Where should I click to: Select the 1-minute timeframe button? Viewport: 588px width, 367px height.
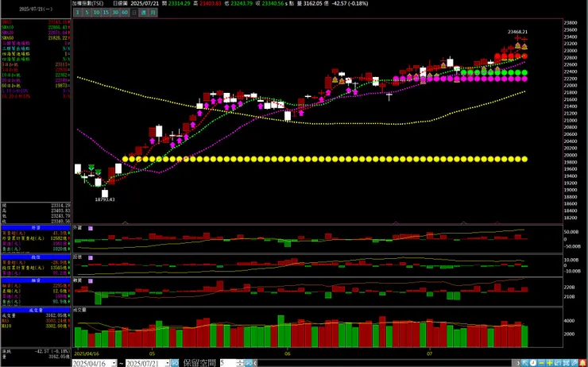tap(77, 13)
